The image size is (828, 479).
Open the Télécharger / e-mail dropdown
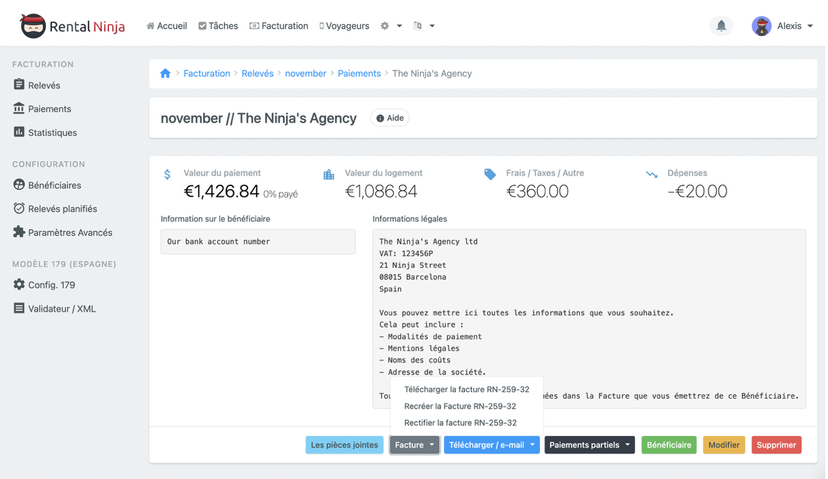click(492, 445)
